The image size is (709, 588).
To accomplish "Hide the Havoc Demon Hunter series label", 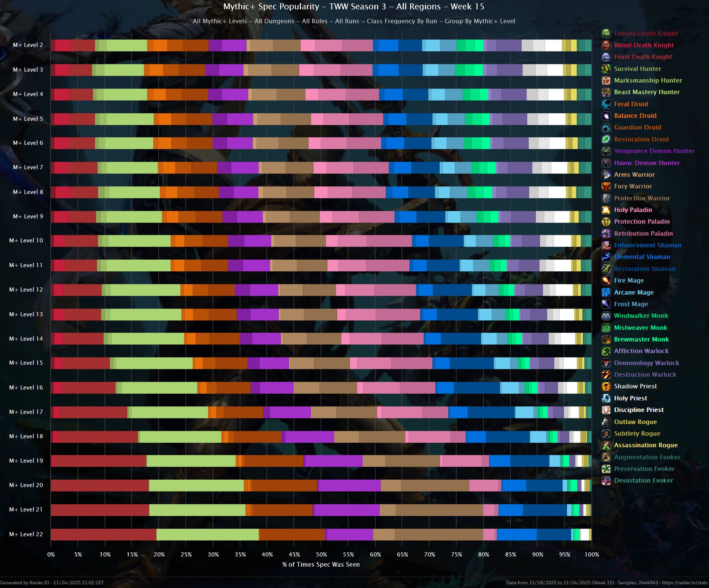I will point(647,163).
